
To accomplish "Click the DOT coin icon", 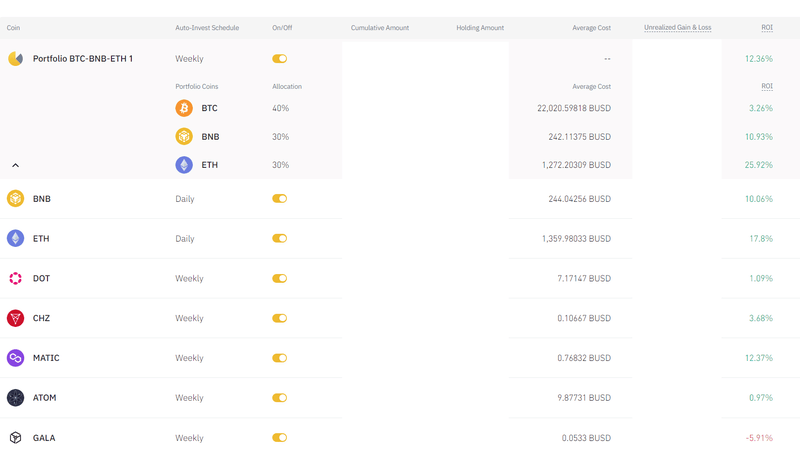I will (15, 278).
